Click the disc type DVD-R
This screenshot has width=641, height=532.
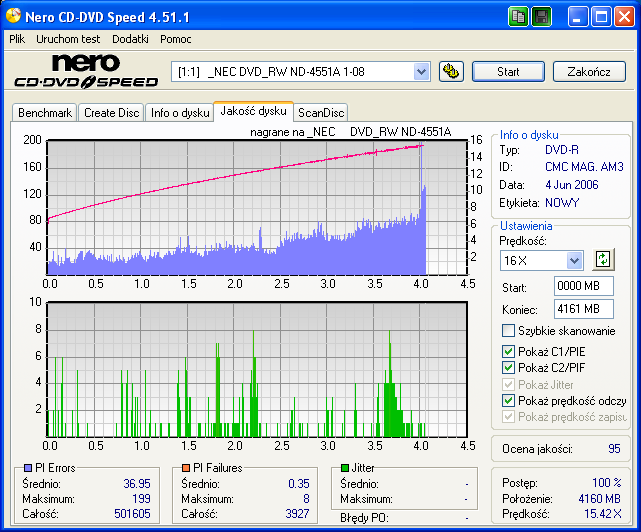point(562,150)
